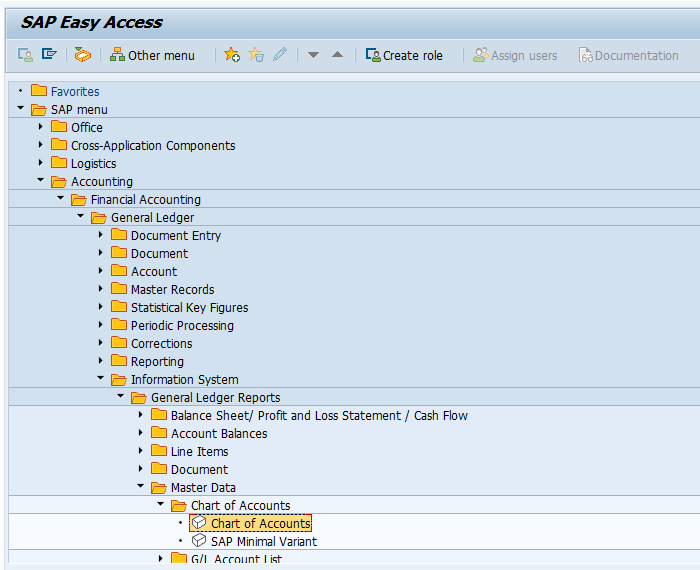Expand the Office folder arrow
This screenshot has width=700, height=570.
[41, 127]
